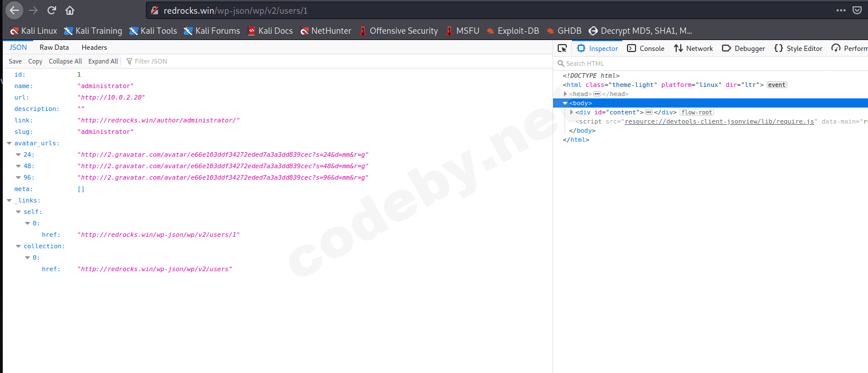Select the !DOCTYPE html line in Inspector
The width and height of the screenshot is (868, 373).
[x=591, y=76]
